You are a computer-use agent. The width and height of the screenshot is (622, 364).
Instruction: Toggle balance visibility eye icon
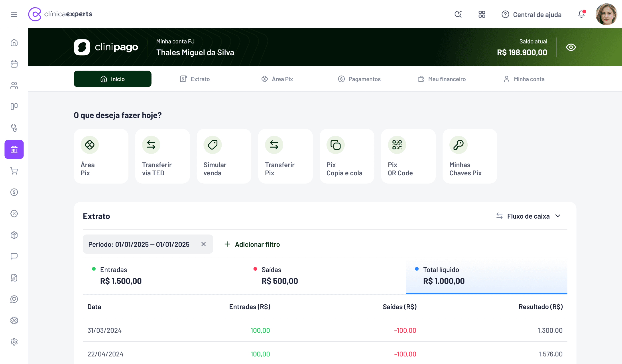tap(571, 47)
